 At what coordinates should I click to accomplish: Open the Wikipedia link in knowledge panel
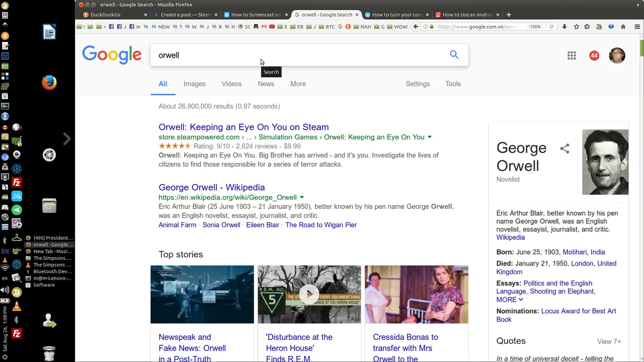click(x=511, y=237)
